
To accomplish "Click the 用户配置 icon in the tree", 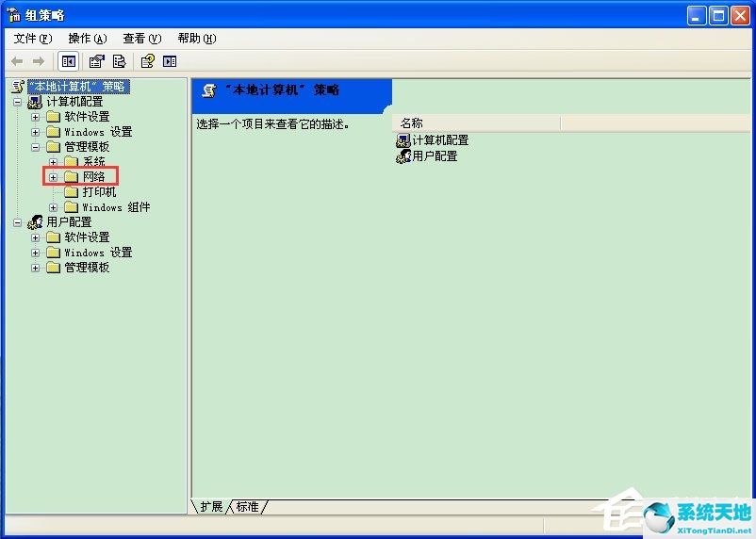I will [35, 222].
